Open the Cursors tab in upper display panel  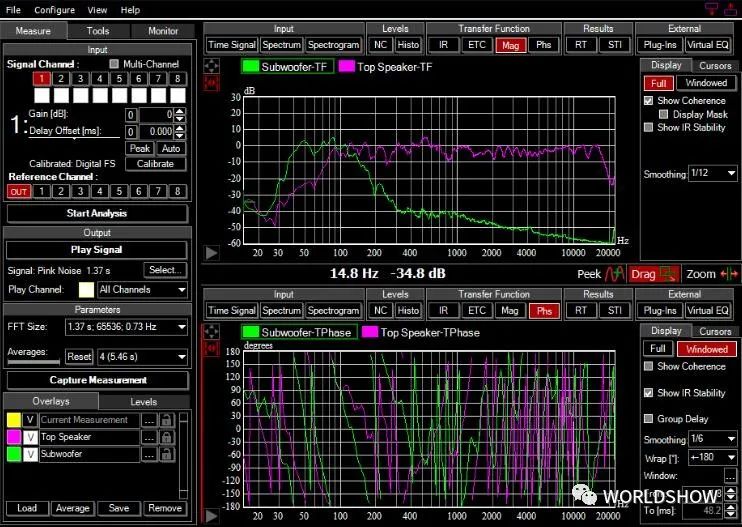coord(715,66)
